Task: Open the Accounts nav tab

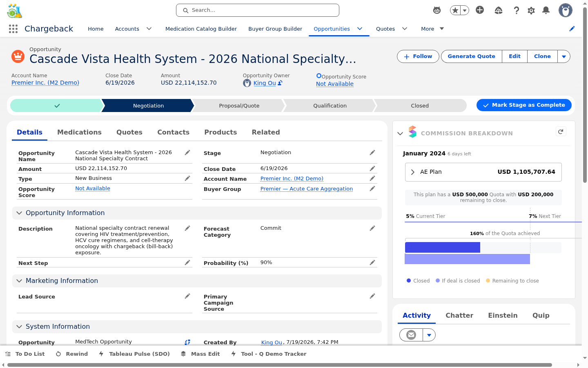Action: tap(127, 29)
